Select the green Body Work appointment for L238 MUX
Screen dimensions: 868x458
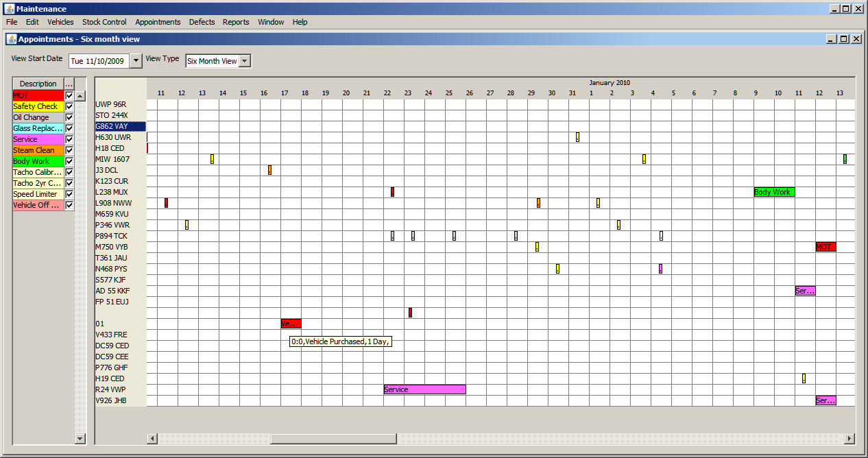774,192
